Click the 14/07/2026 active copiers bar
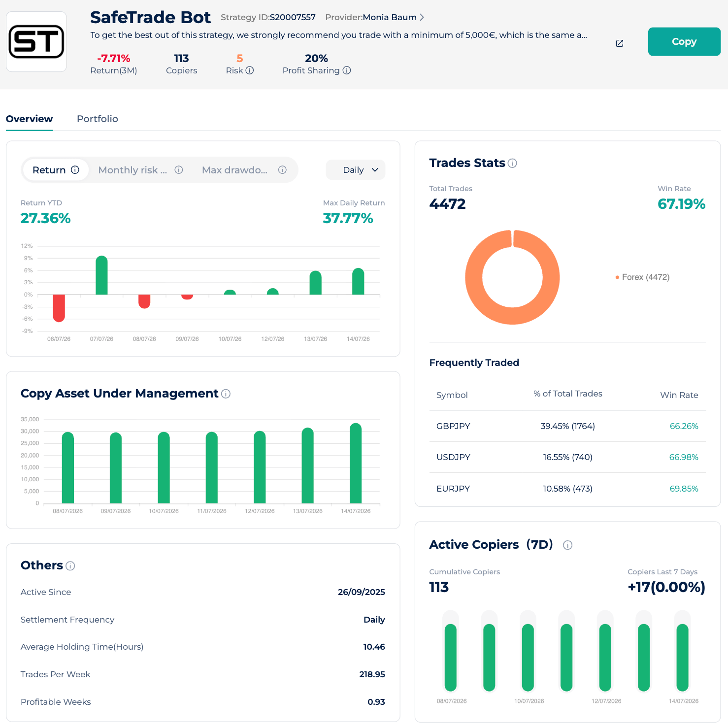 tap(682, 657)
